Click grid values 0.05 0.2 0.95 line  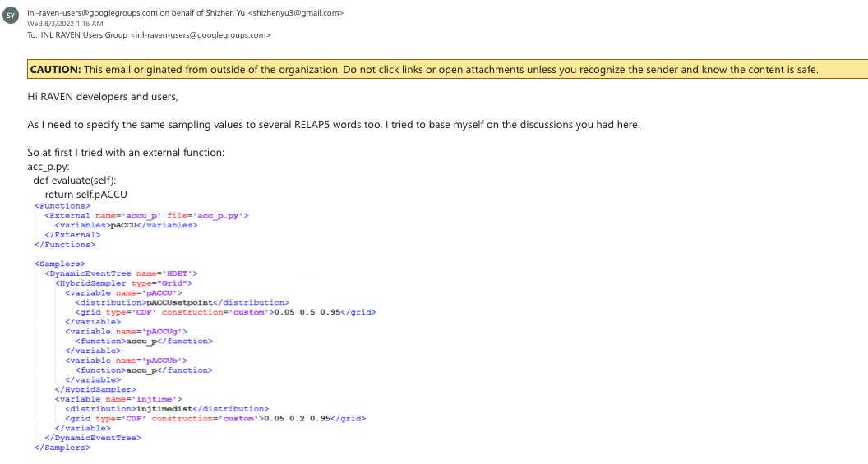[215, 419]
